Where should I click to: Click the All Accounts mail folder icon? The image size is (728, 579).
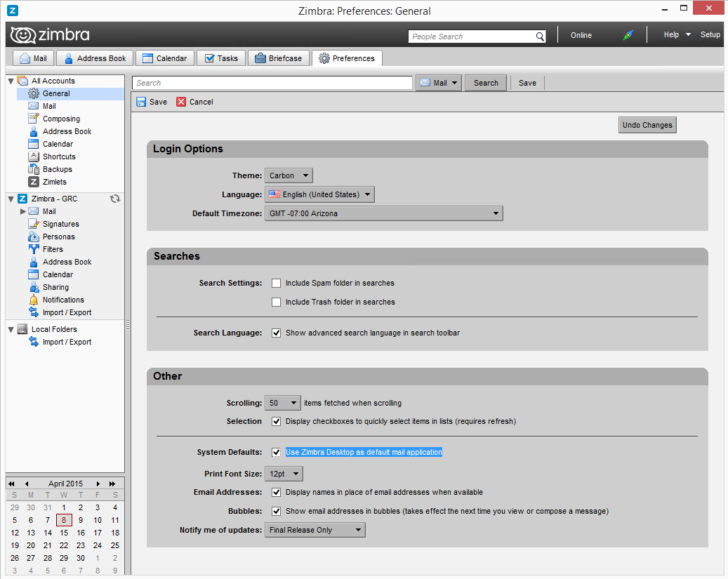[x=22, y=81]
